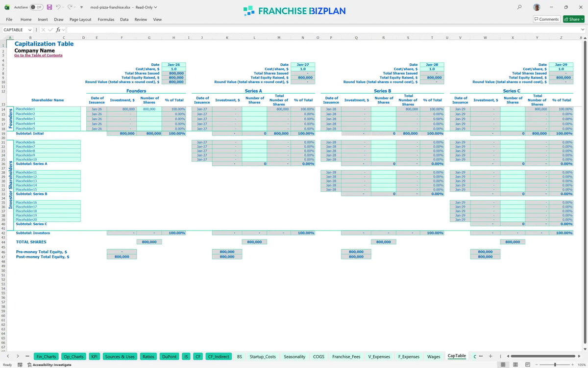This screenshot has width=588, height=368.
Task: Expand the Name Box dropdown showing CAPTABLE
Action: pos(30,29)
